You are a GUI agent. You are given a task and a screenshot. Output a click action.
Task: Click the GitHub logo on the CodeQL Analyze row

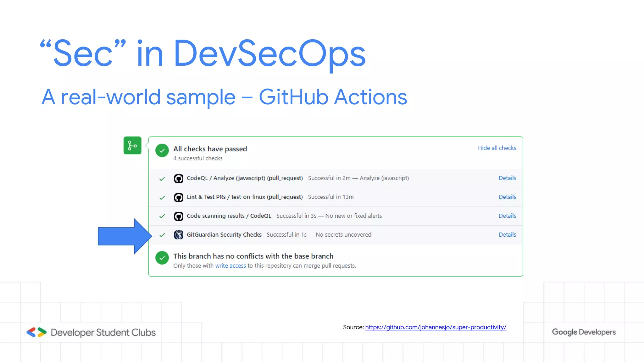[x=179, y=178]
